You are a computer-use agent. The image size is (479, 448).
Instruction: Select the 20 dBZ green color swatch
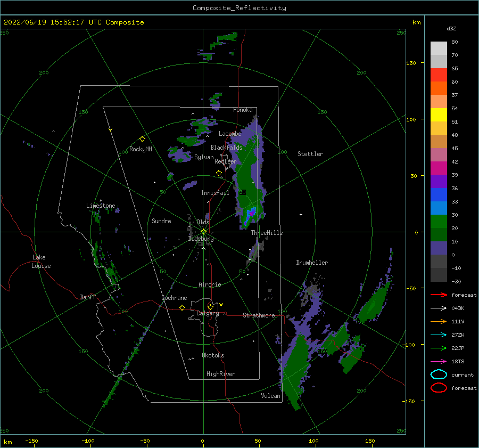click(439, 221)
